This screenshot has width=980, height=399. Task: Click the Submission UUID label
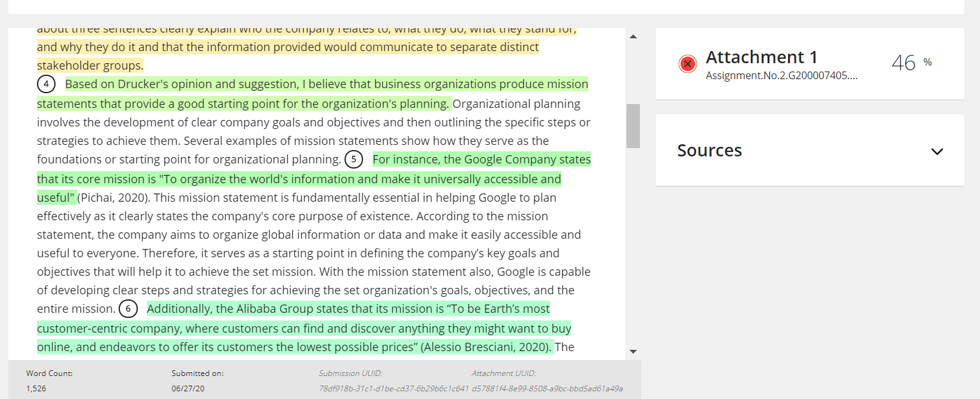pos(350,373)
